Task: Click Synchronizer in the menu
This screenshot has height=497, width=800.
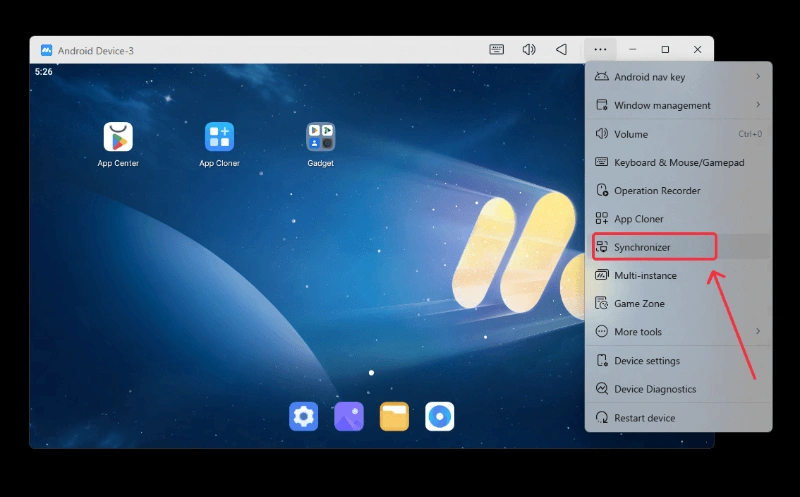Action: click(679, 247)
